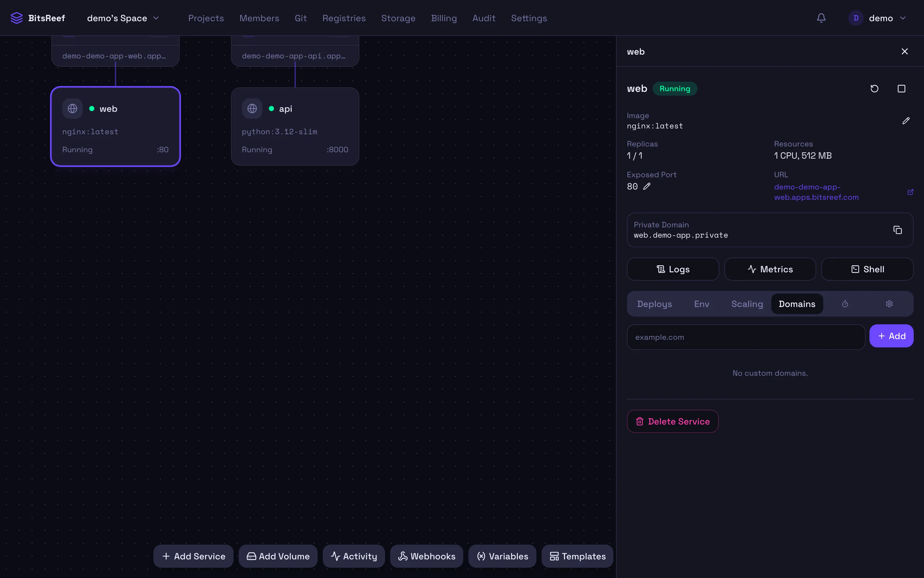The width and height of the screenshot is (924, 578).
Task: Select the web service card
Action: click(x=115, y=127)
